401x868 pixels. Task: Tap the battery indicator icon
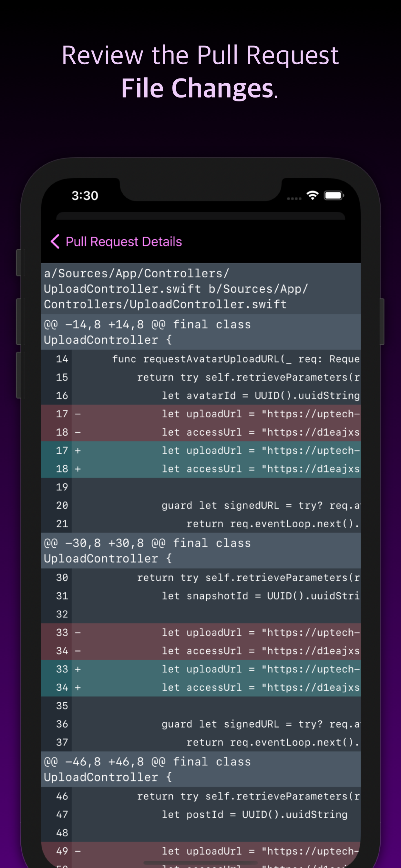point(333,195)
